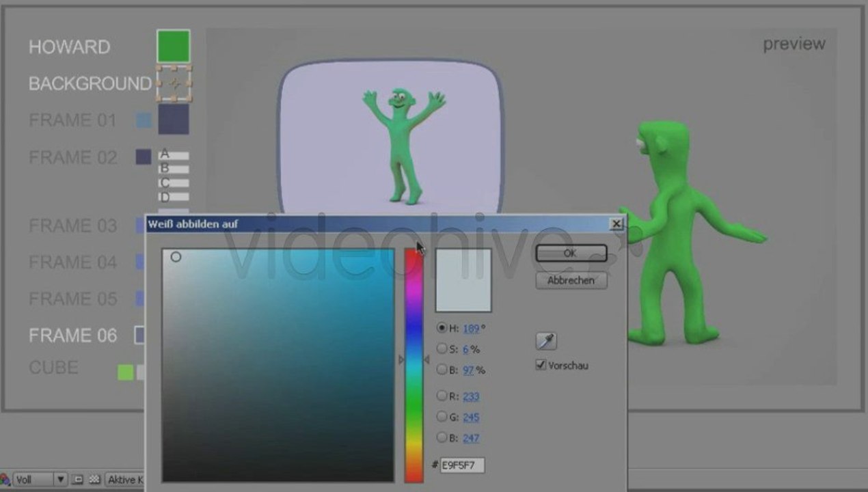Toggle the transparency grid icon
The height and width of the screenshot is (492, 868).
point(95,480)
